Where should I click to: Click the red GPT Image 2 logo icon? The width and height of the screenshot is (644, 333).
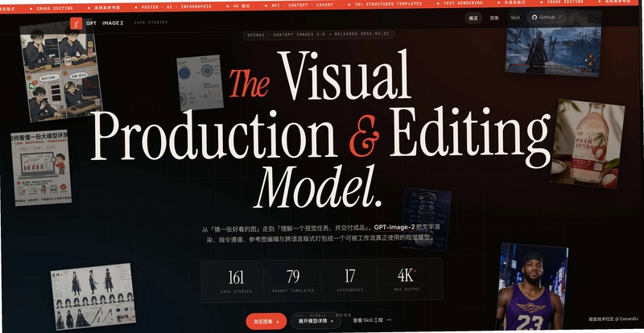pos(76,23)
